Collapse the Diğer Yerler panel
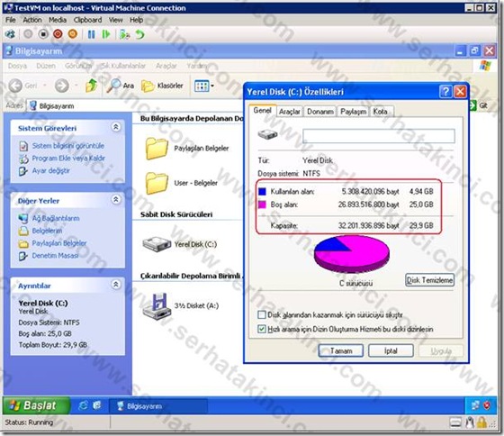This screenshot has height=436, width=504. (116, 200)
